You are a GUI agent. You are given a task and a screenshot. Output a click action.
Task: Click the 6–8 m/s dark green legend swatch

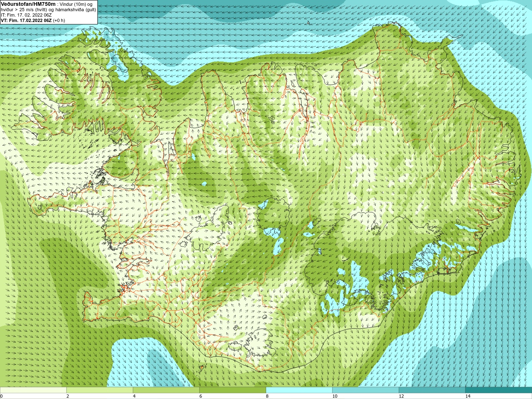[x=233, y=390]
